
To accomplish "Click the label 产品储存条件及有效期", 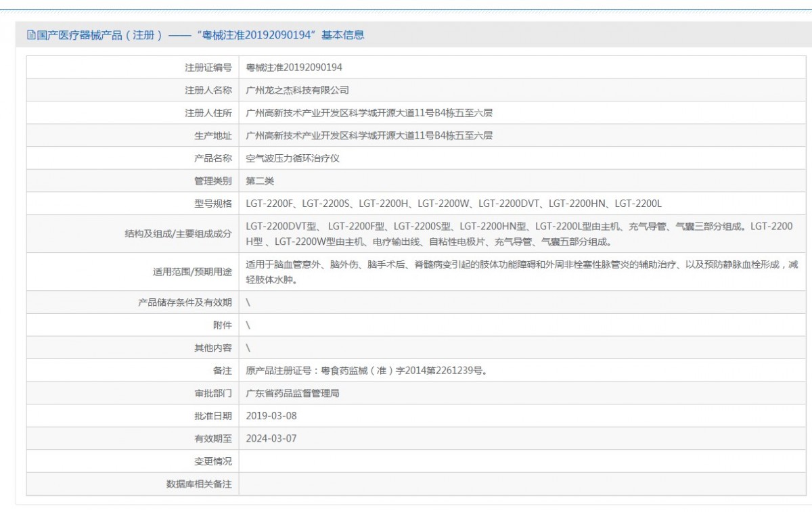I will (x=185, y=302).
